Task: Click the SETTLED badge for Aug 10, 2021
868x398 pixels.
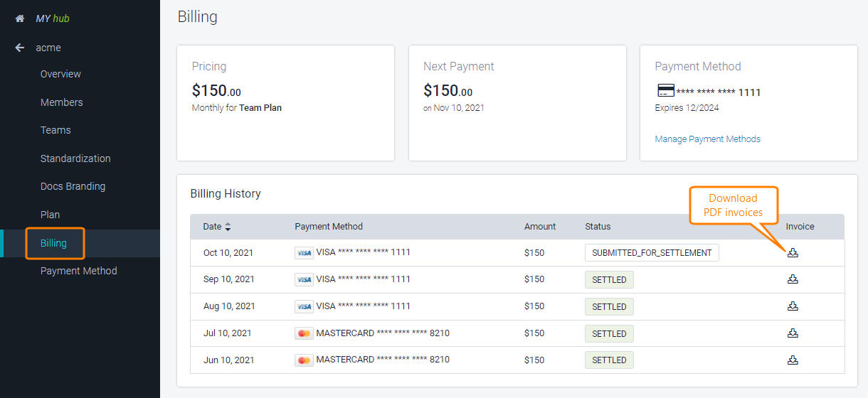Action: [609, 307]
